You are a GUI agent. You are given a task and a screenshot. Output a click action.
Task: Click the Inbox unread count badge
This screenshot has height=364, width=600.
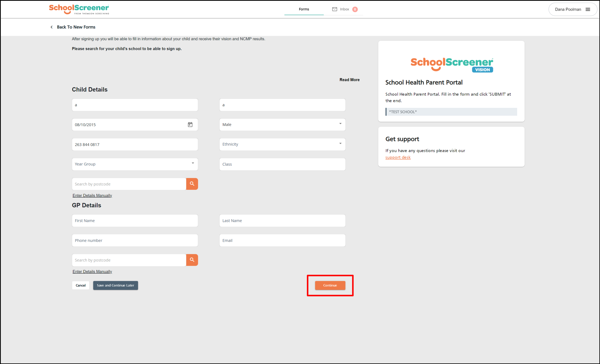pyautogui.click(x=355, y=9)
